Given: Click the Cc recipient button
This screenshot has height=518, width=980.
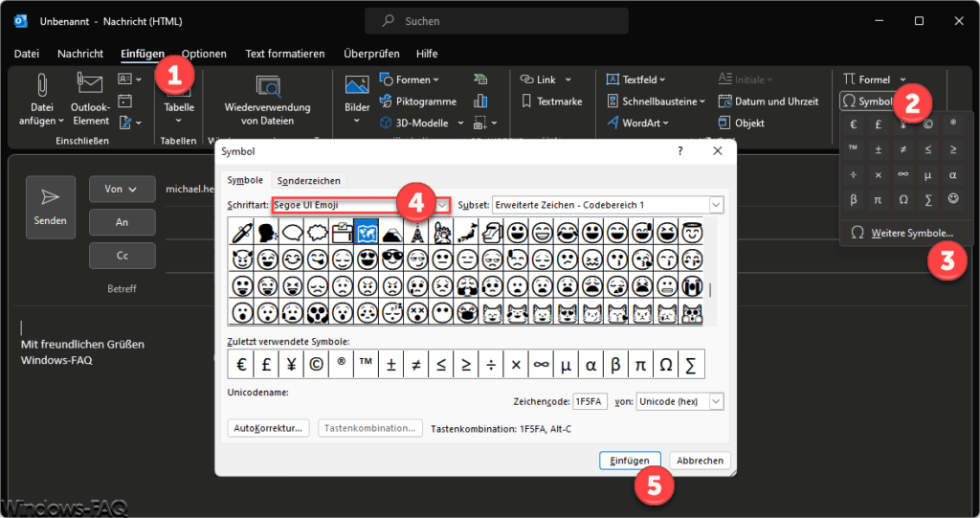Looking at the screenshot, I should pos(122,256).
